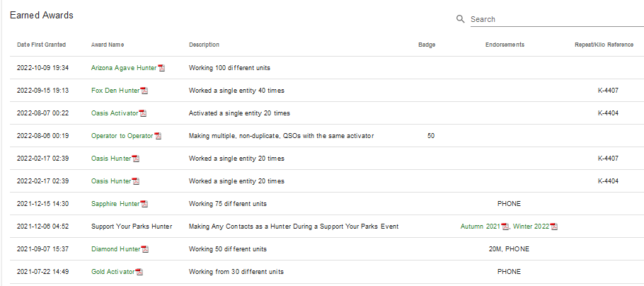Sort by the Endorsements column header
The image size is (644, 286).
[505, 45]
